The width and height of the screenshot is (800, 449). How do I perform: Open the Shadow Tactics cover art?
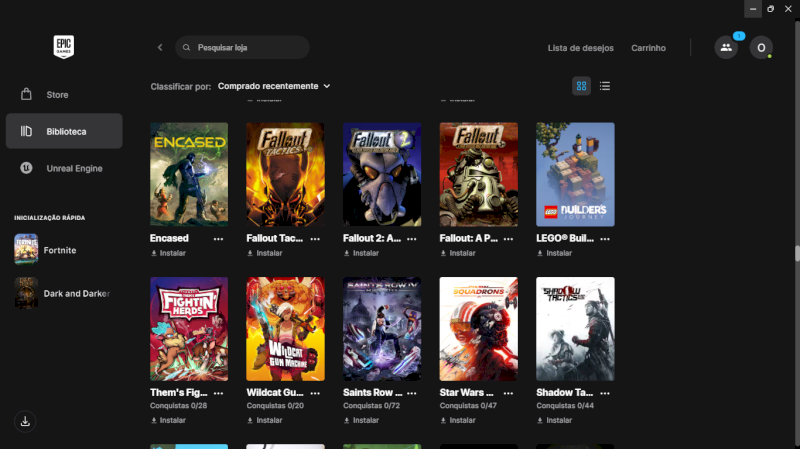coord(576,329)
